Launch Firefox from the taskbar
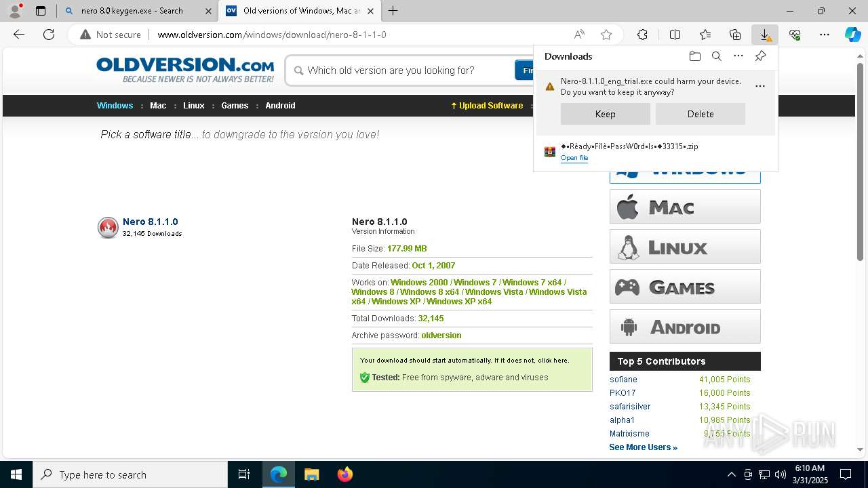This screenshot has width=868, height=488. 344,474
